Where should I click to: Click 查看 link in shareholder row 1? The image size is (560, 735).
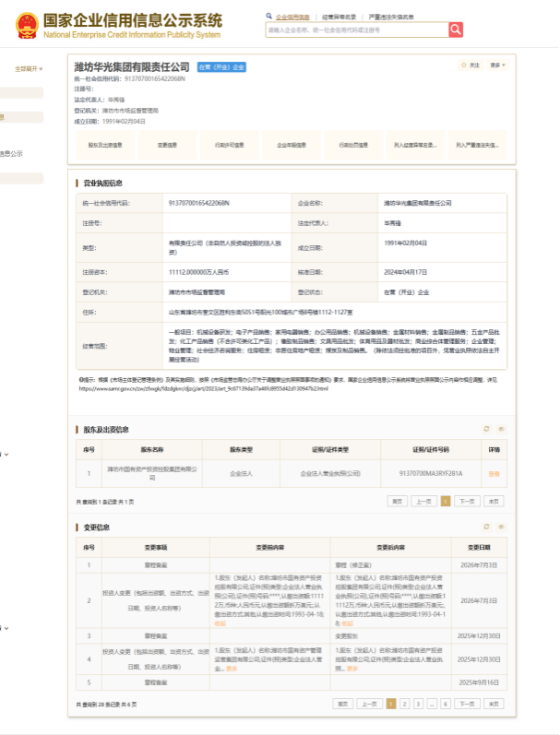click(494, 474)
